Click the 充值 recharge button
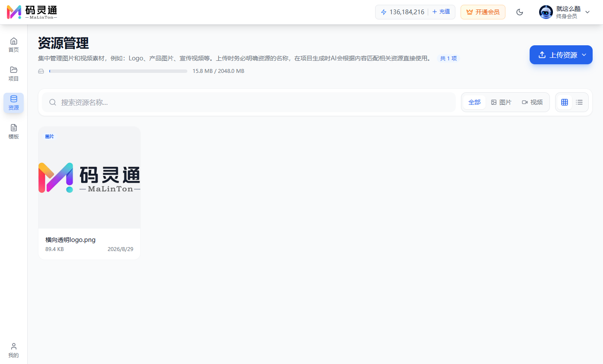The height and width of the screenshot is (364, 603). 441,12
